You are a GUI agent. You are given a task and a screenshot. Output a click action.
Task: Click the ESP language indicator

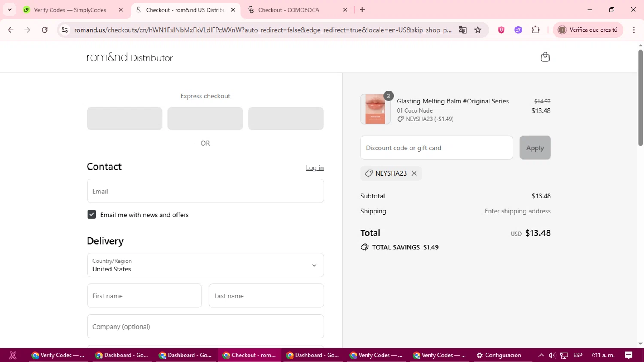point(578,355)
